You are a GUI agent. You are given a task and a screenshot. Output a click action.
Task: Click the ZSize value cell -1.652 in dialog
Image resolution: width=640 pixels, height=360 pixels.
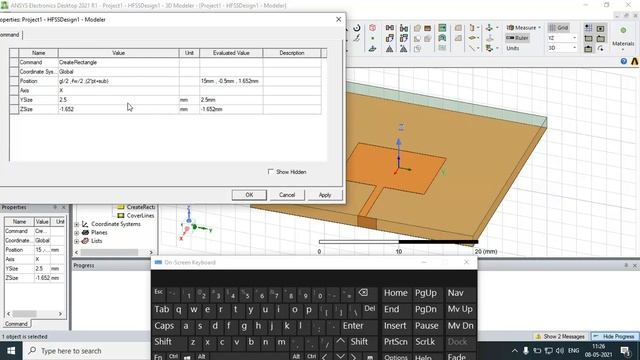[x=118, y=109]
